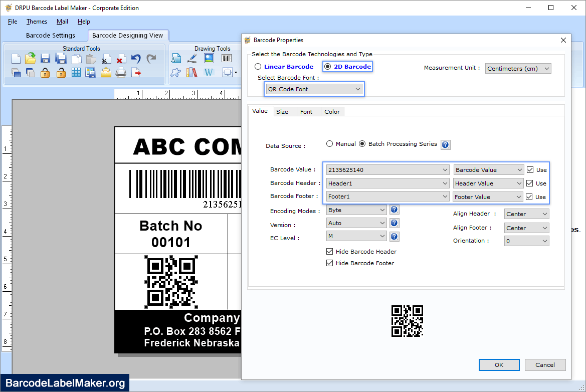The width and height of the screenshot is (586, 392).
Task: Select the pen Signature drawing tool
Action: [x=192, y=58]
